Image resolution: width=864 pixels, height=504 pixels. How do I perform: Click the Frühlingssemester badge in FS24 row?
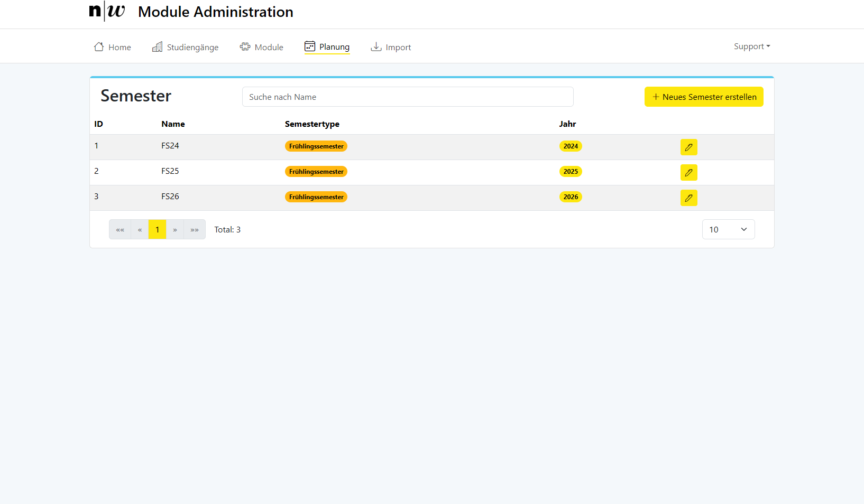(316, 146)
